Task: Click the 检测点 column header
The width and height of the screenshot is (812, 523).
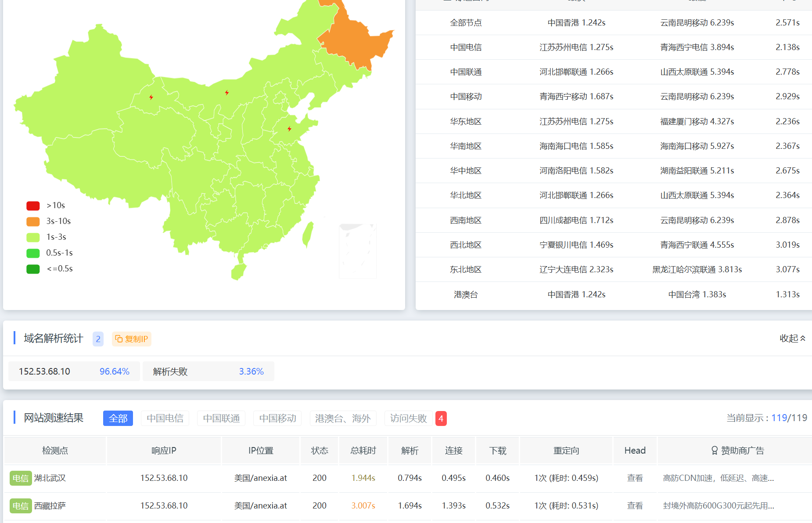Action: (55, 451)
